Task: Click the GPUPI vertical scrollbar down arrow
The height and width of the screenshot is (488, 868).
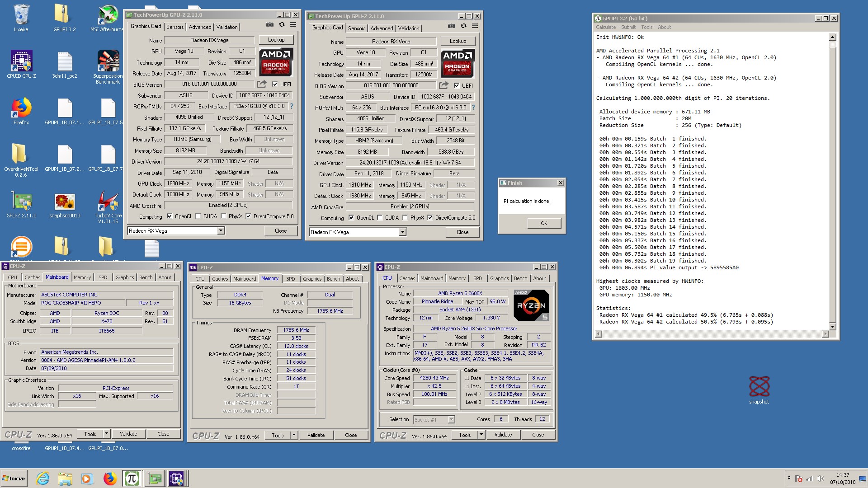Action: (833, 326)
